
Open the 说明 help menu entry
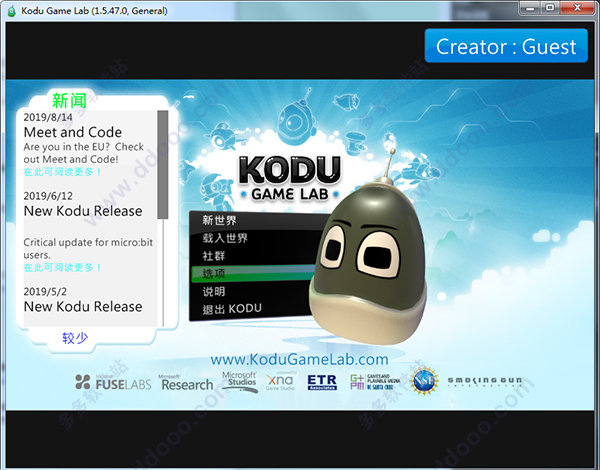[214, 291]
